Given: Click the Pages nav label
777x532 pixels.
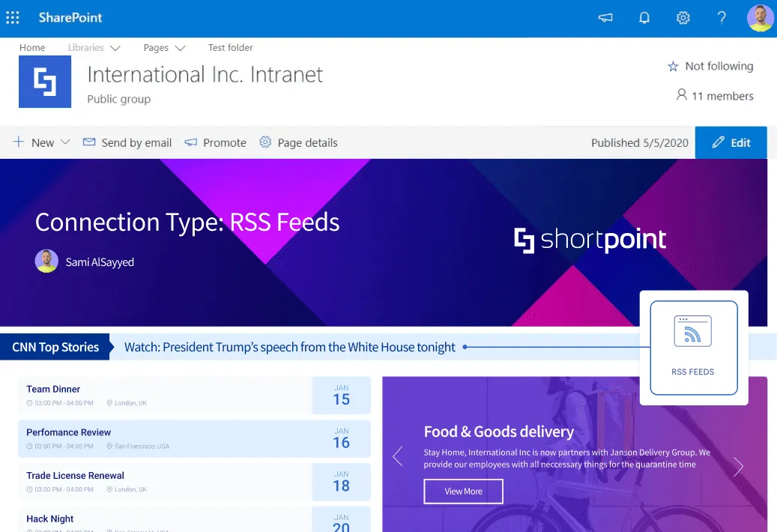Looking at the screenshot, I should 156,47.
